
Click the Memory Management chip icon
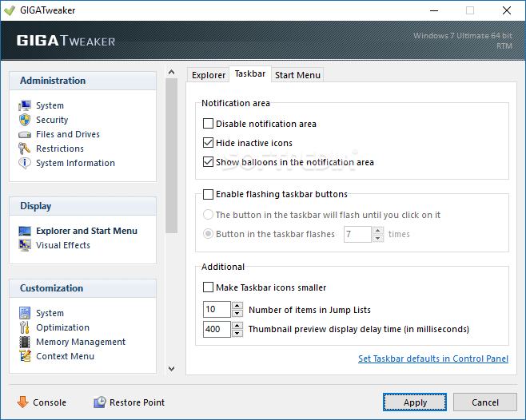click(25, 342)
